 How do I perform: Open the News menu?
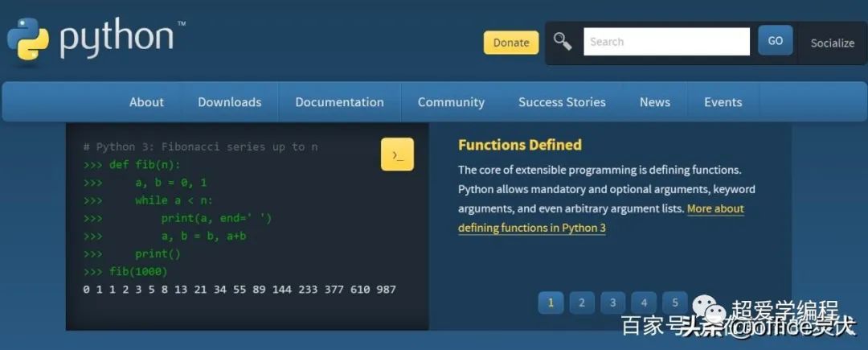pyautogui.click(x=655, y=102)
